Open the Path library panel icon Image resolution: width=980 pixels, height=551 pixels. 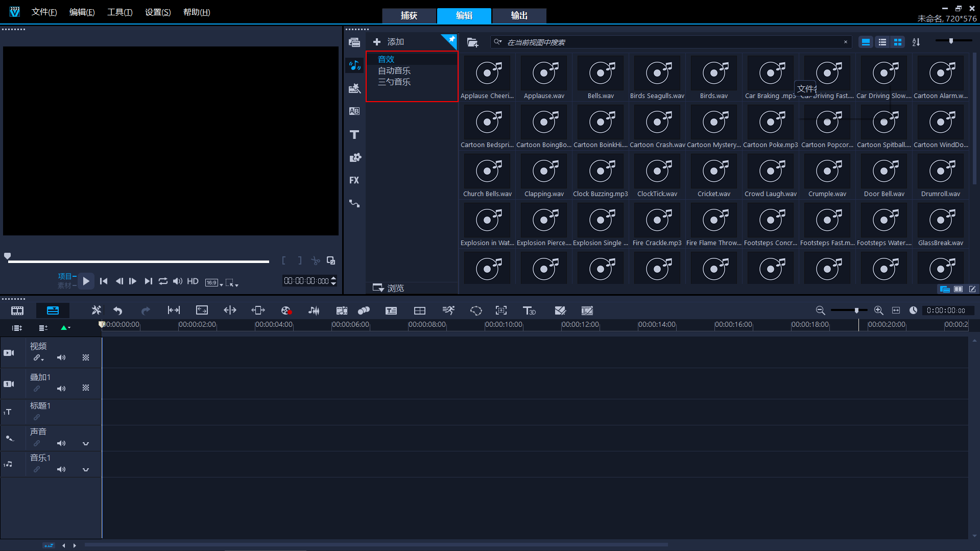pos(354,203)
